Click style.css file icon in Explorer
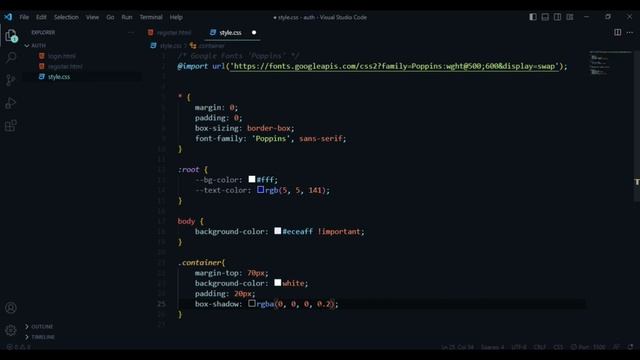 click(x=42, y=77)
